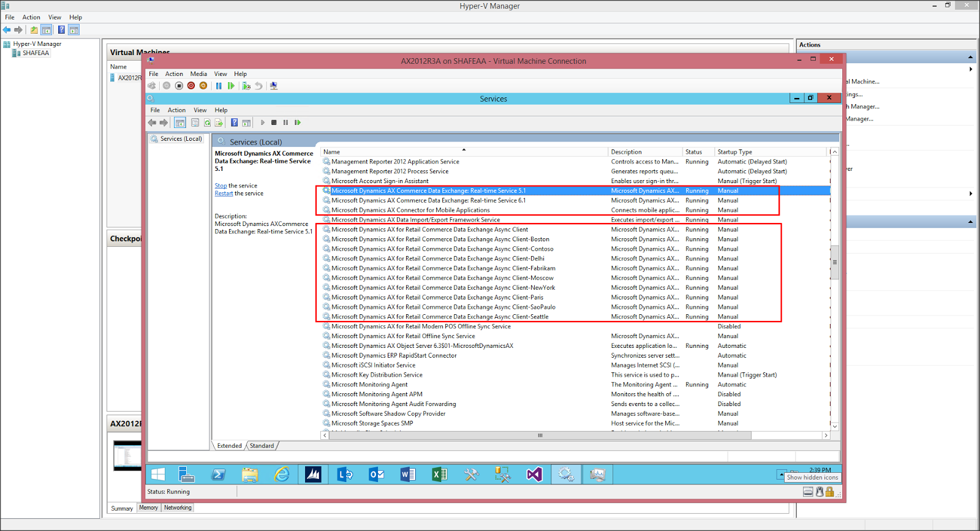980x531 pixels.
Task: Turn off the virtual machine
Action: (x=179, y=86)
